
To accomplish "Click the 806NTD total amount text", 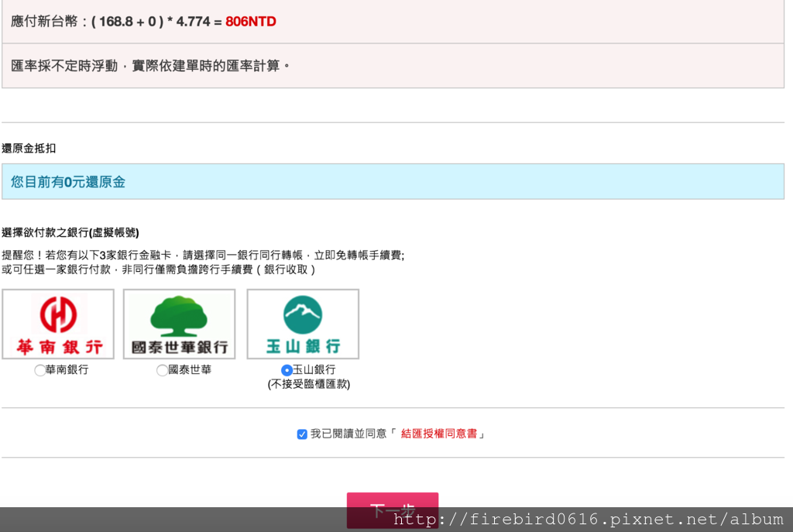I will click(251, 22).
